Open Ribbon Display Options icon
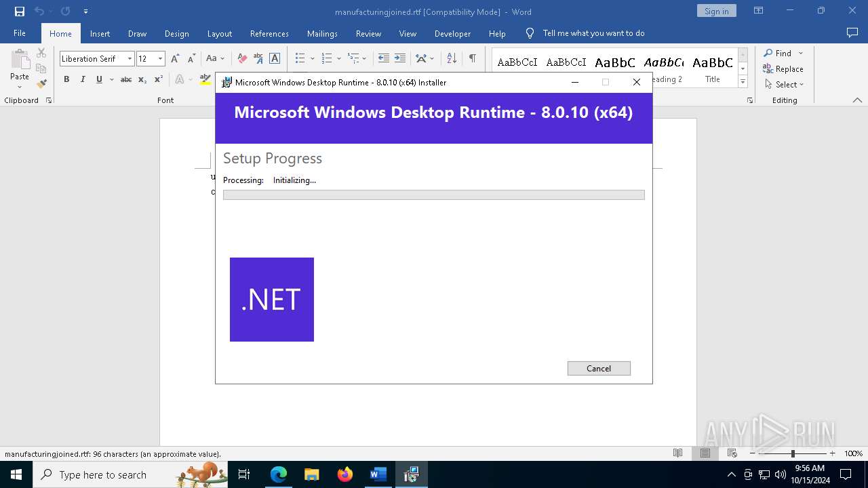Screen dimensions: 868x488 click(x=758, y=11)
